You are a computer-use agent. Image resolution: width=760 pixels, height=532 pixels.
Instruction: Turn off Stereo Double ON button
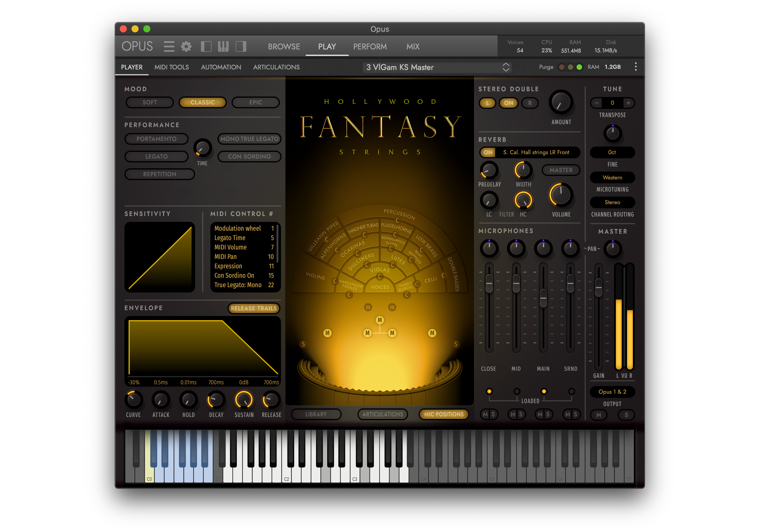pyautogui.click(x=508, y=103)
